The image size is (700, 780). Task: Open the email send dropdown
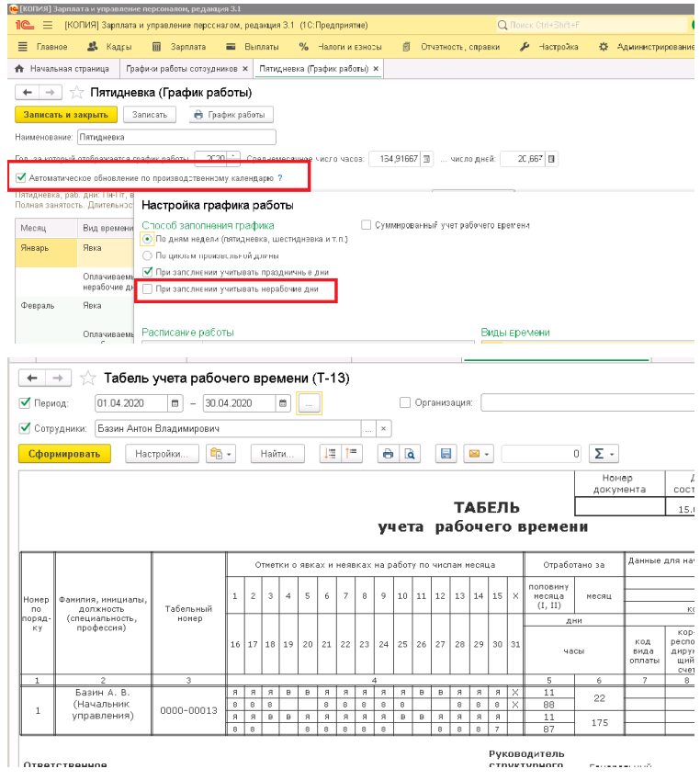tap(479, 454)
